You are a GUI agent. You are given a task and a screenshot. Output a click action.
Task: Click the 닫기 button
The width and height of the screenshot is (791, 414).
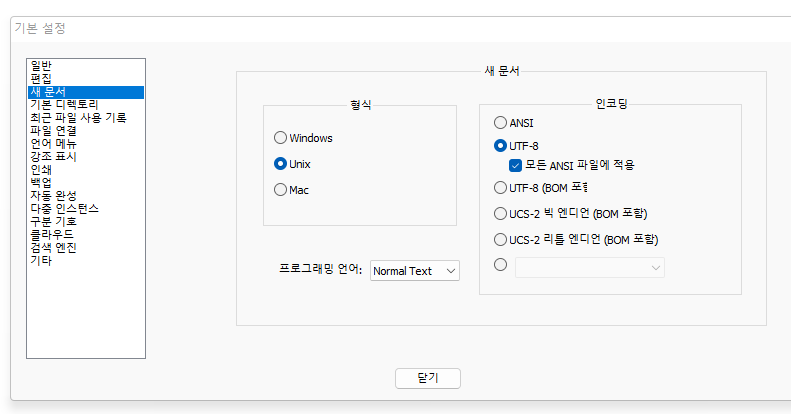tap(428, 378)
